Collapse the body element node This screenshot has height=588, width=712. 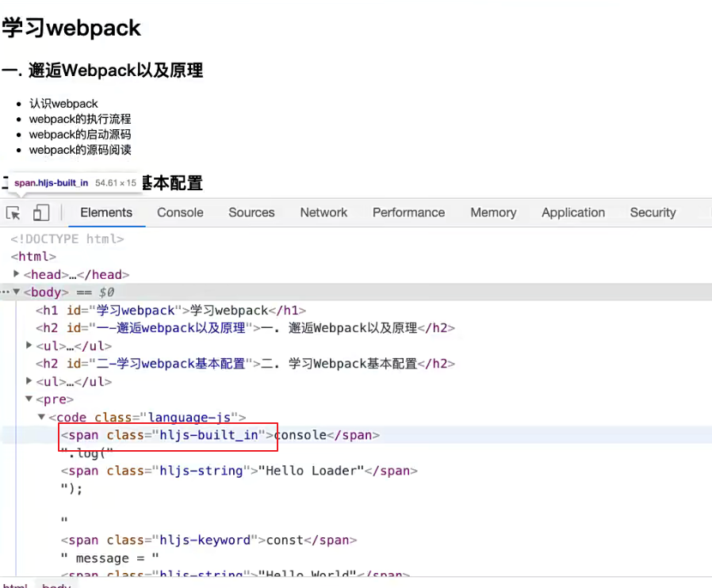coord(17,292)
